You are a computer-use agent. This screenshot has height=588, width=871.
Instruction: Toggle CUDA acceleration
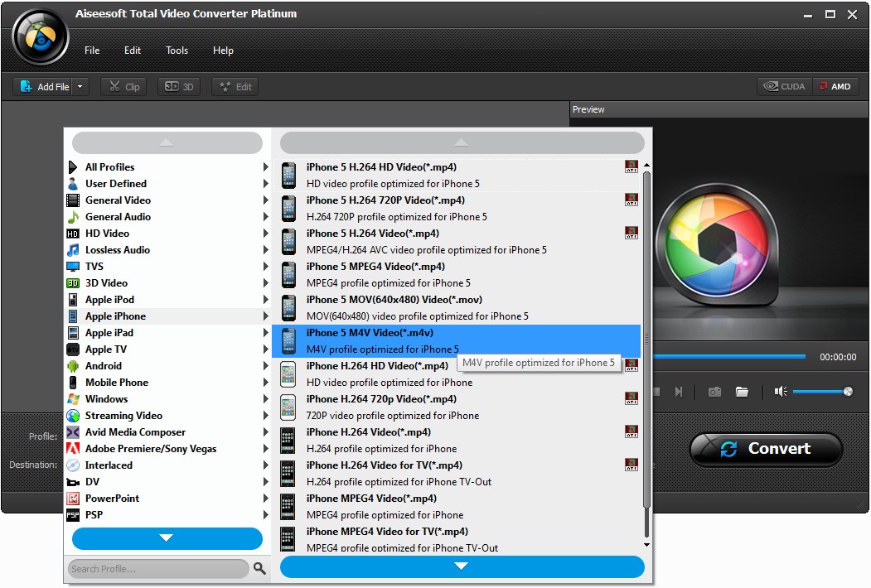(784, 87)
